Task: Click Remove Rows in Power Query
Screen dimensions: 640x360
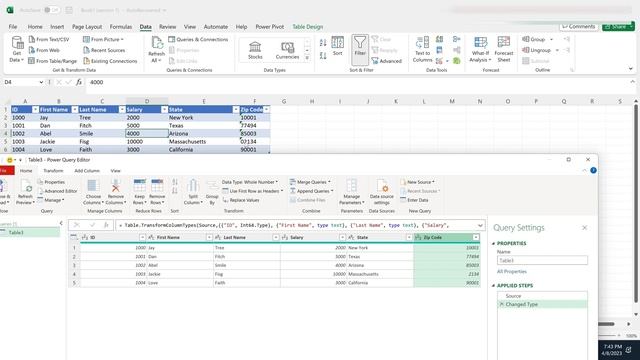Action: [x=157, y=192]
